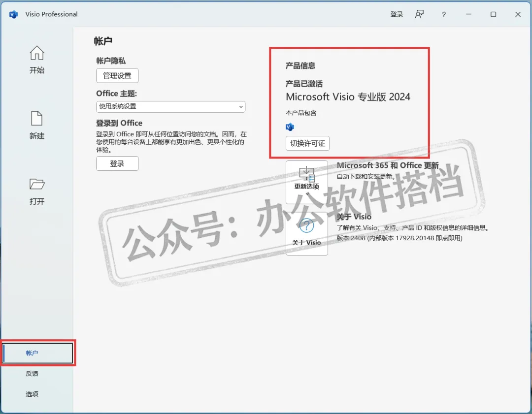Open the 打开 file page
This screenshot has width=532, height=414.
[x=36, y=191]
